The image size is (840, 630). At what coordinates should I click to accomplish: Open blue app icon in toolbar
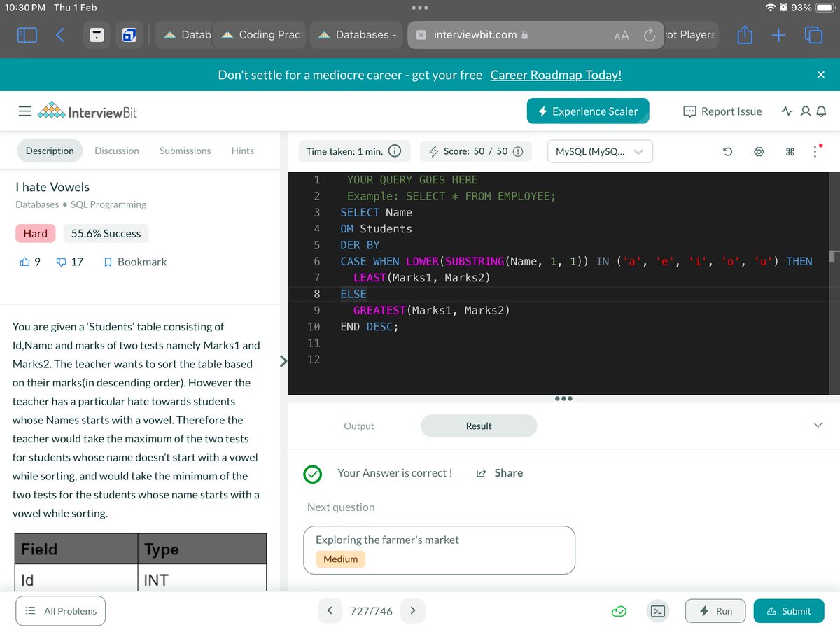tap(129, 35)
